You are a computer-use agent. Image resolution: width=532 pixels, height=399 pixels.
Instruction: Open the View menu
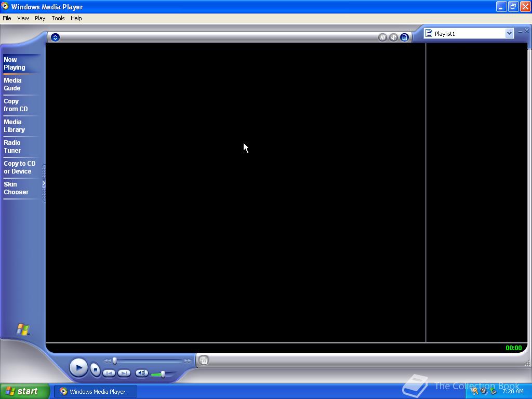click(x=23, y=18)
